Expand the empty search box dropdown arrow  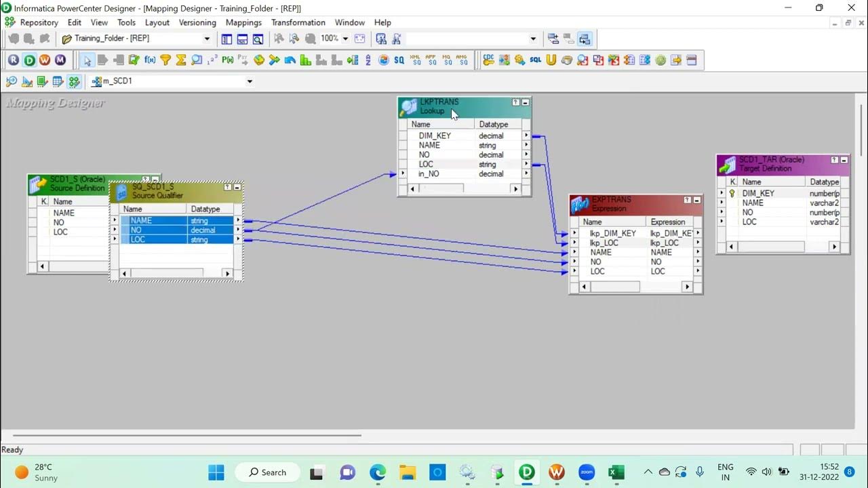pos(533,39)
